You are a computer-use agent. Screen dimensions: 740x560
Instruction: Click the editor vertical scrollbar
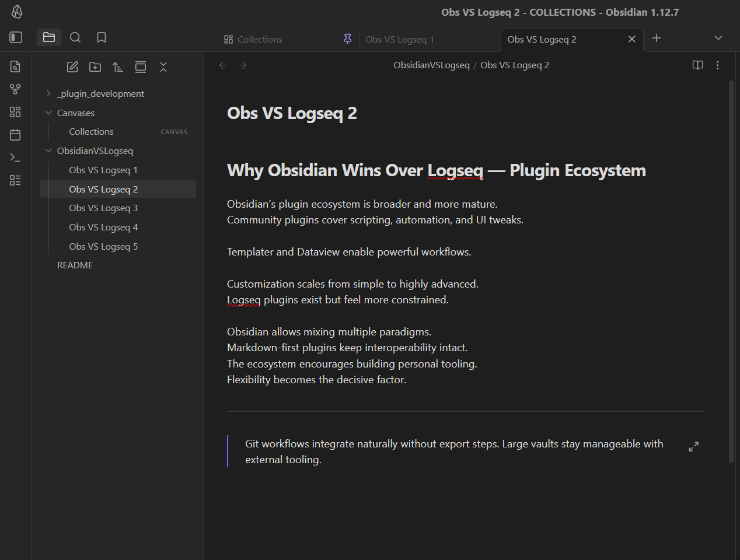pos(731,272)
